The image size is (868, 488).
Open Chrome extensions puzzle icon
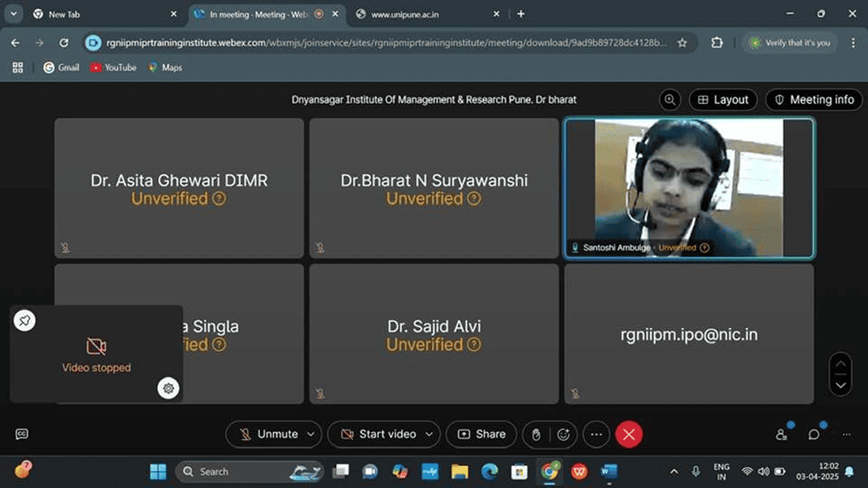[x=717, y=42]
